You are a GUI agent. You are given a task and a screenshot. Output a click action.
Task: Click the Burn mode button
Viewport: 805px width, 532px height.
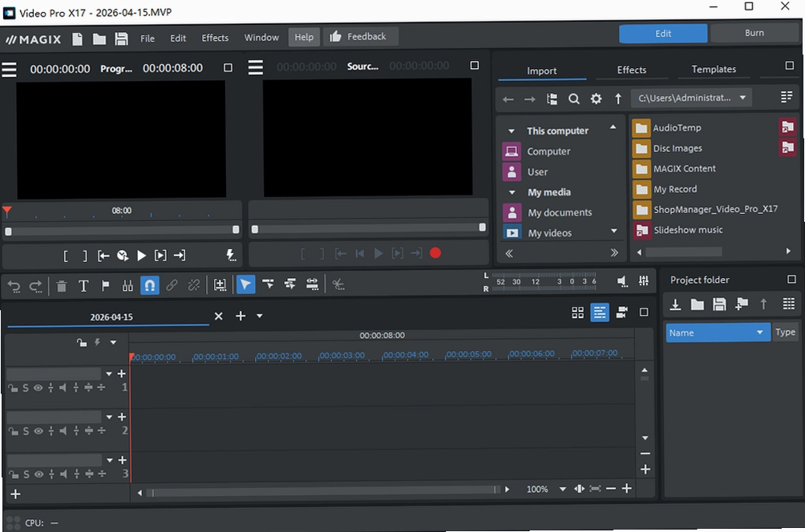pyautogui.click(x=754, y=33)
